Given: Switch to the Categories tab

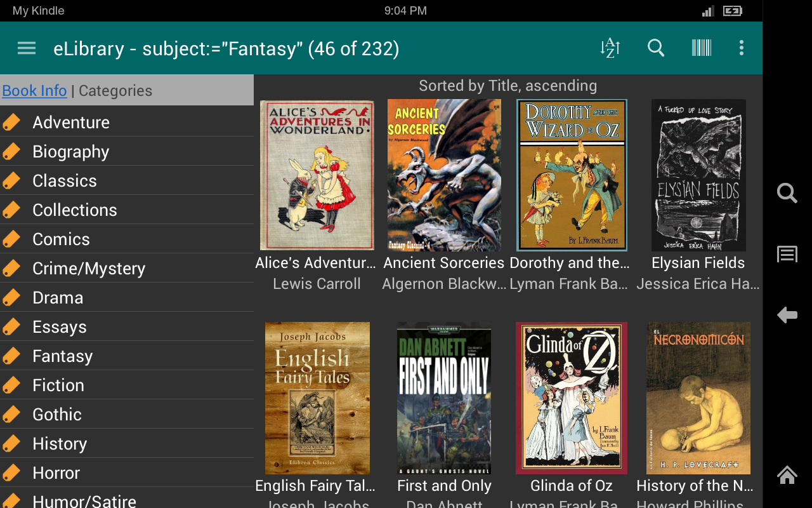Looking at the screenshot, I should tap(115, 90).
